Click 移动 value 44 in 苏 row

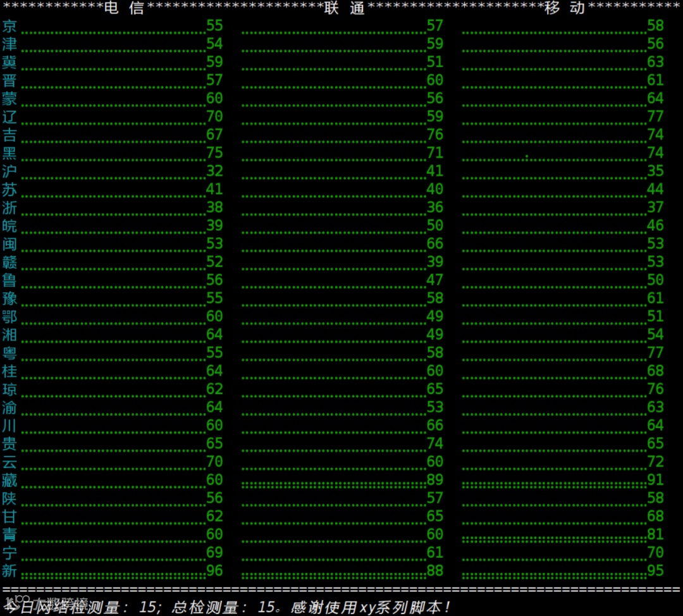point(656,189)
